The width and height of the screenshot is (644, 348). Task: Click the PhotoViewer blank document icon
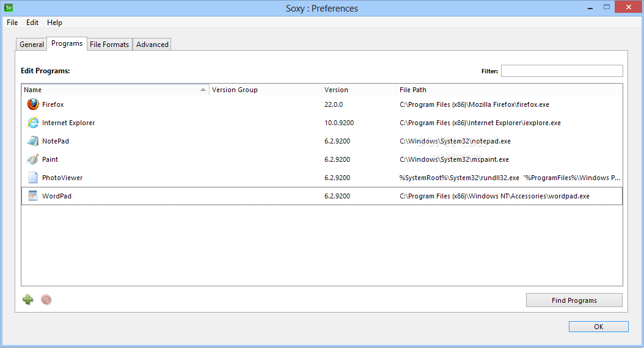tap(33, 178)
